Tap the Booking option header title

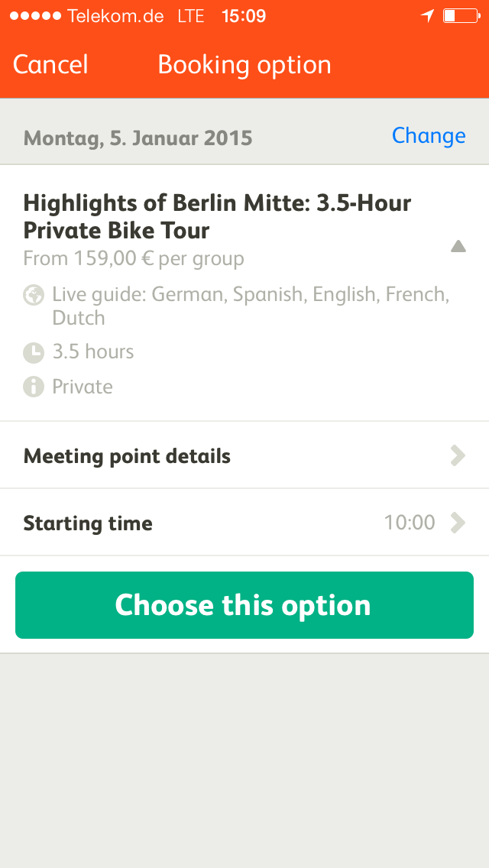(x=244, y=65)
